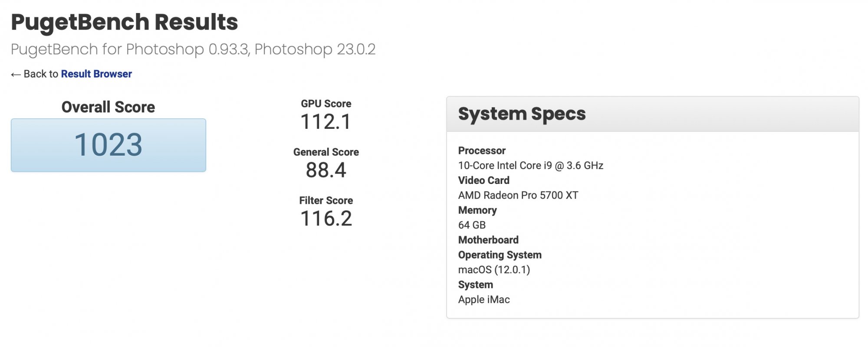Viewport: 868px width, 347px height.
Task: Click the back arrow before 'Back to'
Action: tap(16, 75)
